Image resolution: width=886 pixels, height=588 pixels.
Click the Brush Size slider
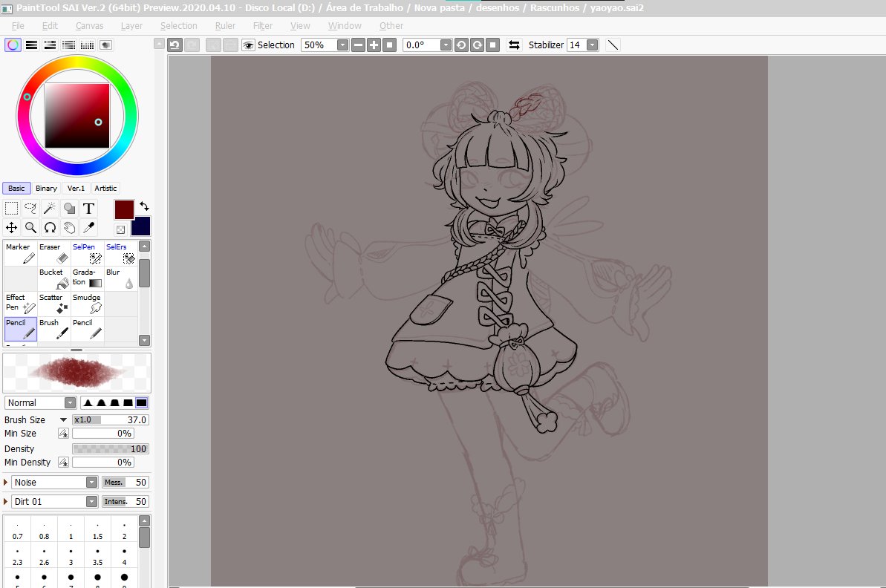click(x=111, y=419)
